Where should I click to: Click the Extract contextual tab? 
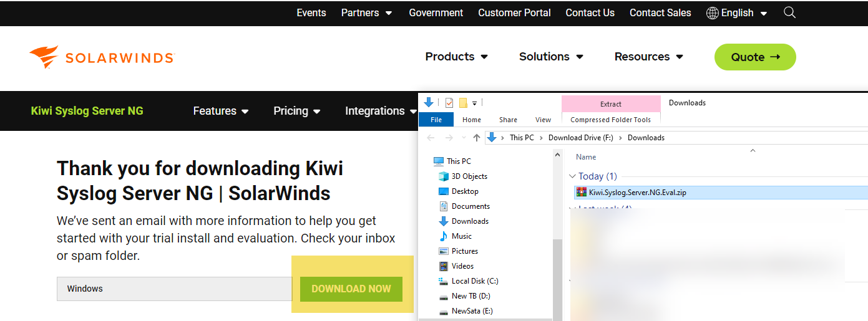tap(611, 104)
